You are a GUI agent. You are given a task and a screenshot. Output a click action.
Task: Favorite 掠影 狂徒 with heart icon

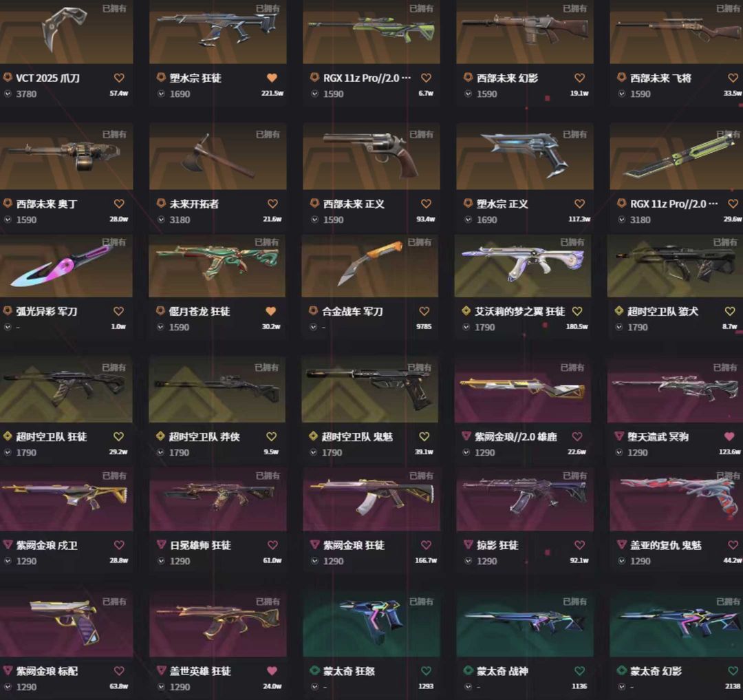[x=579, y=545]
